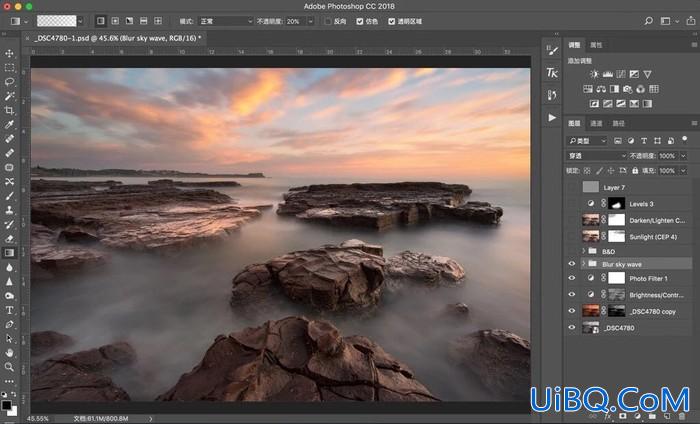Add a Brightness/Contrast adjustment (sun icon)

point(594,74)
